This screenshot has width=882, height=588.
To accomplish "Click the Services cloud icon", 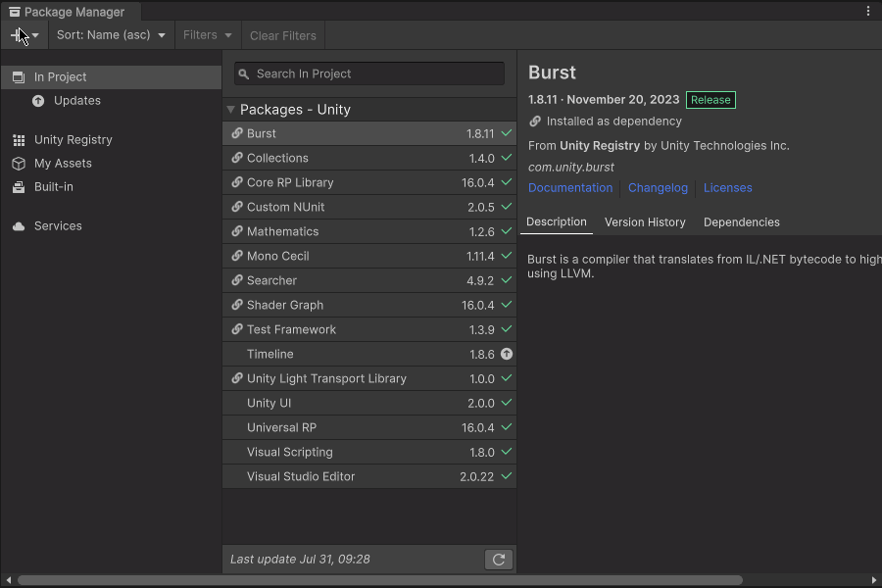I will click(x=19, y=226).
